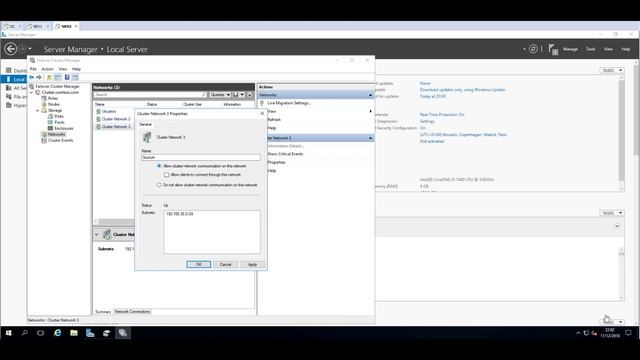Open the Server Manager notifications flag
This screenshot has height=360, width=640.
coord(553,49)
